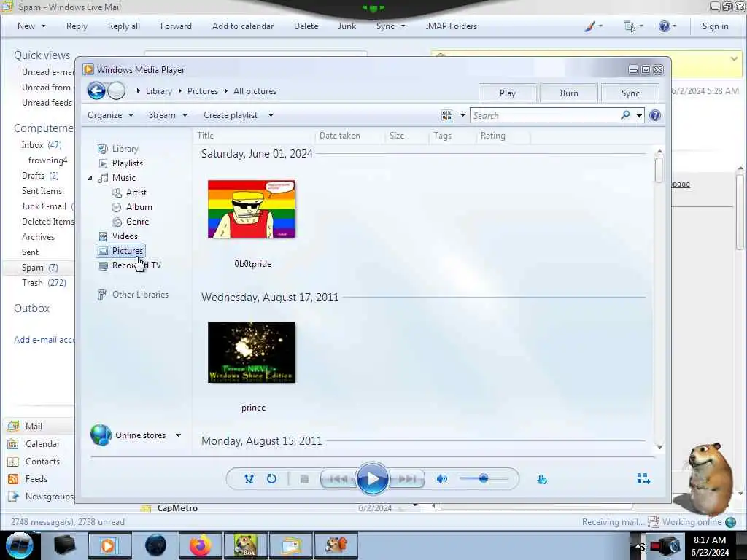Open Calendar in Live Mail sidebar
The height and width of the screenshot is (560, 747).
tap(42, 444)
